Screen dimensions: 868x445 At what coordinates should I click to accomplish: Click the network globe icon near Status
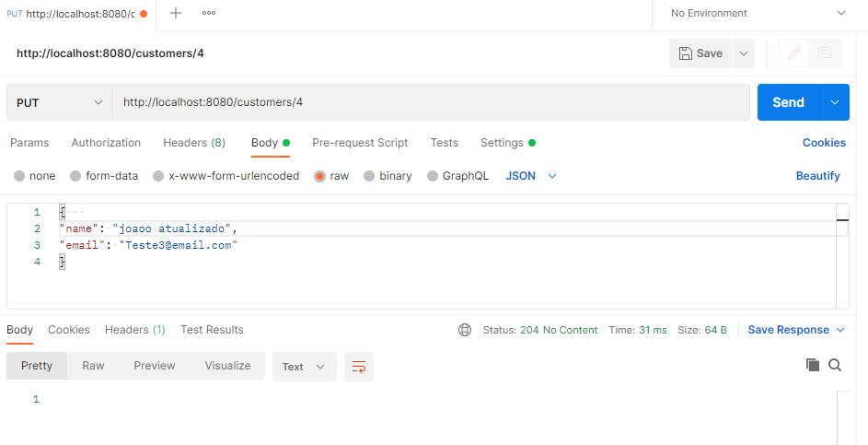tap(465, 330)
